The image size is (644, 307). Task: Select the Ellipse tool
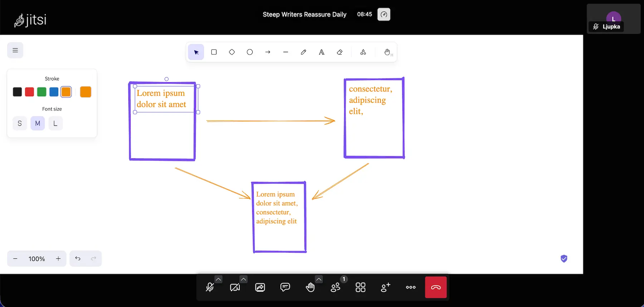point(250,52)
